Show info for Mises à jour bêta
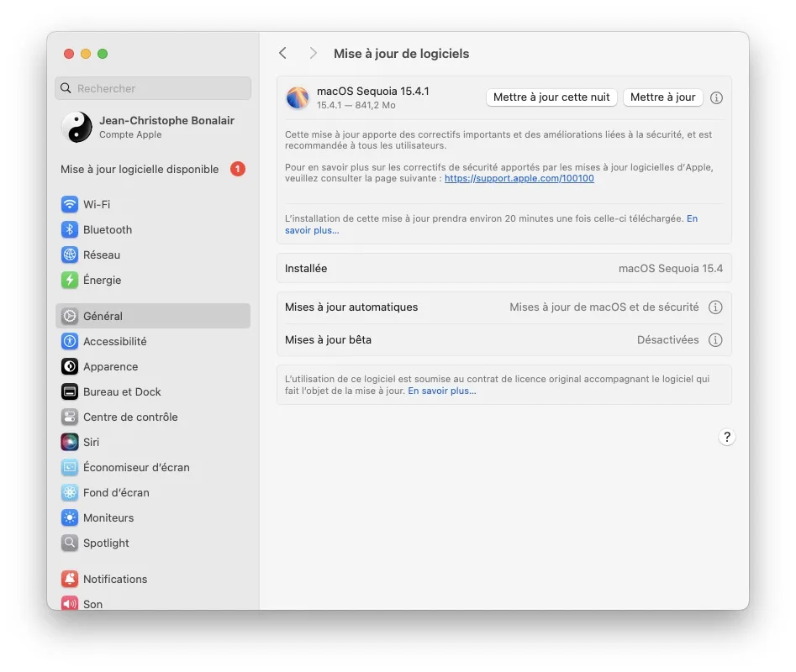 [x=715, y=340]
